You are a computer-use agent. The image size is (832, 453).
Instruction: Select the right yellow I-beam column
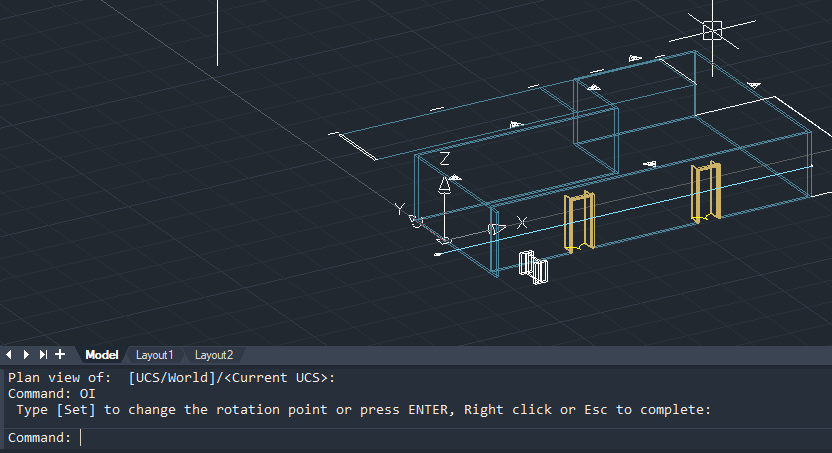[706, 191]
